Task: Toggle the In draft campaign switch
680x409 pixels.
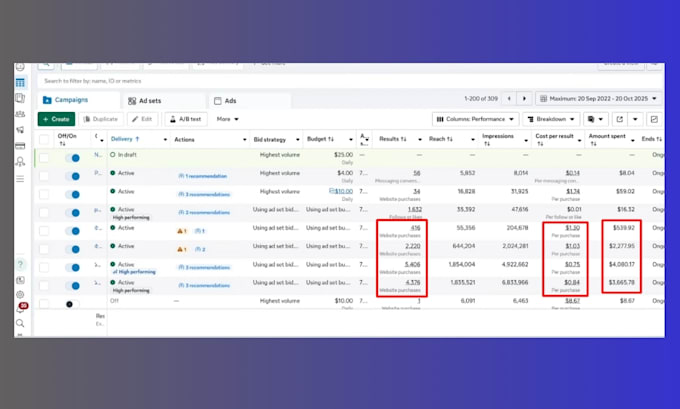Action: [72, 158]
